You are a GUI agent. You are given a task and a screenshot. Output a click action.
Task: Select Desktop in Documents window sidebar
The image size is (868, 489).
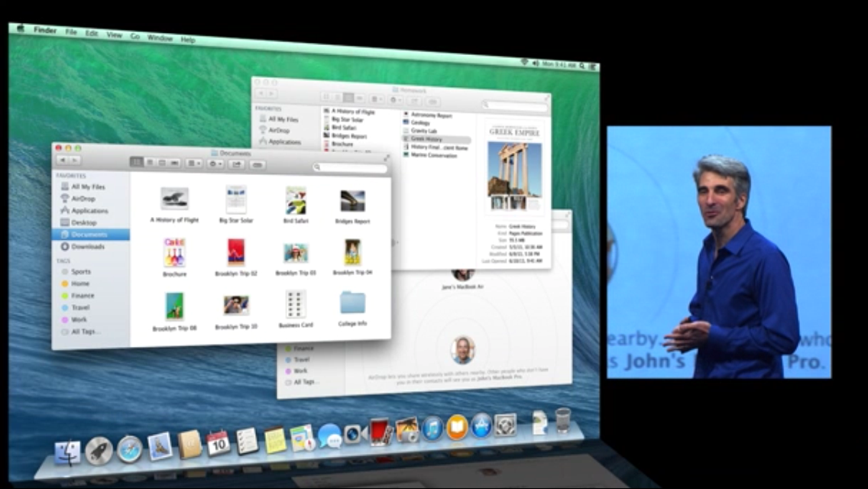click(83, 222)
